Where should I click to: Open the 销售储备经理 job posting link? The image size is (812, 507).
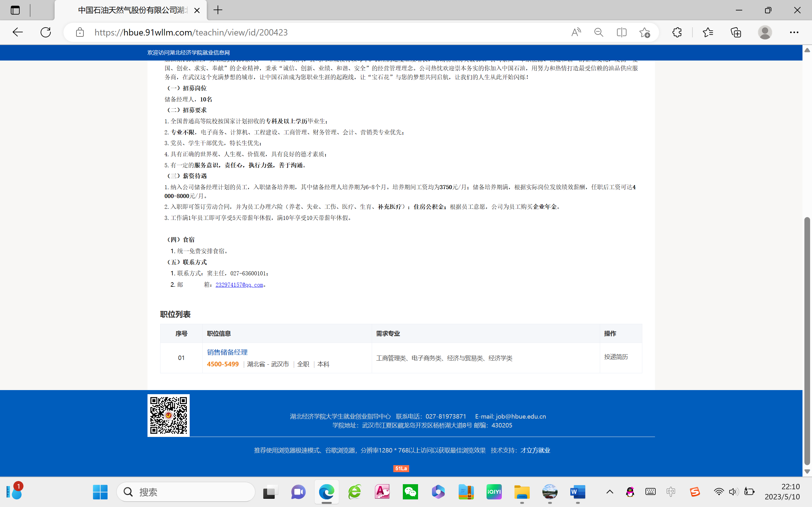227,352
